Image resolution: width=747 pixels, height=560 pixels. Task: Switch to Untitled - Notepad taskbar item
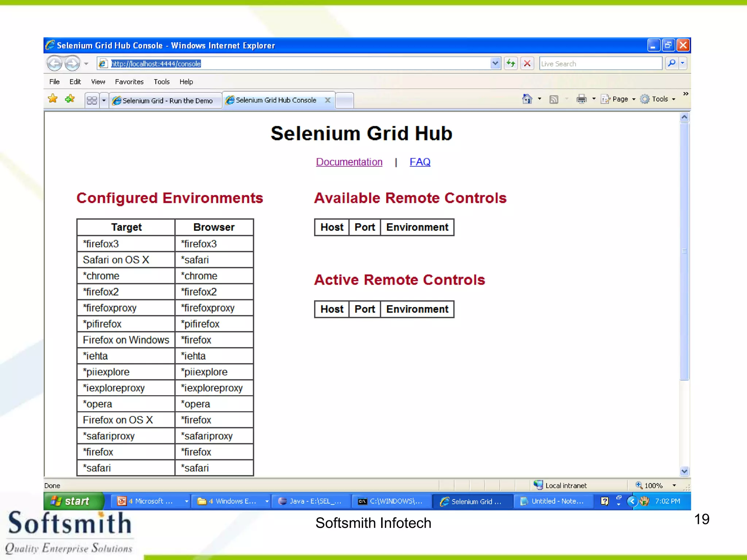tap(554, 501)
